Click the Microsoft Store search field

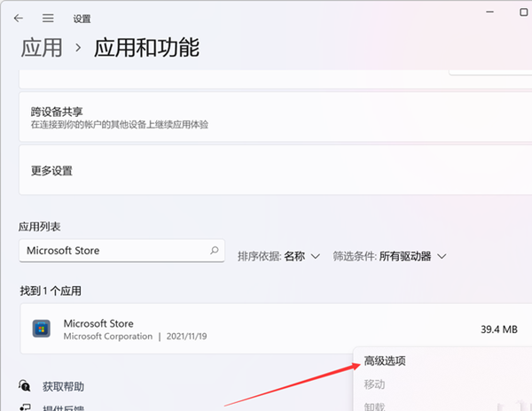click(x=121, y=251)
